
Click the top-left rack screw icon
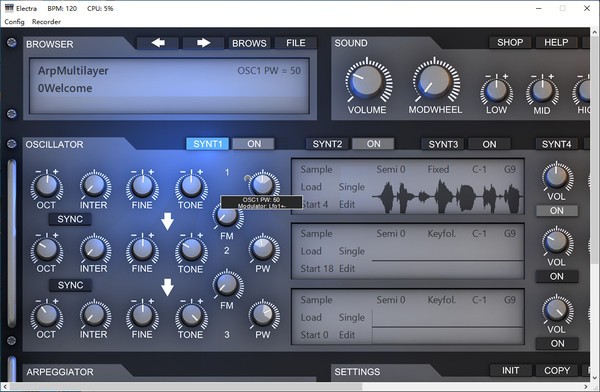(x=11, y=42)
